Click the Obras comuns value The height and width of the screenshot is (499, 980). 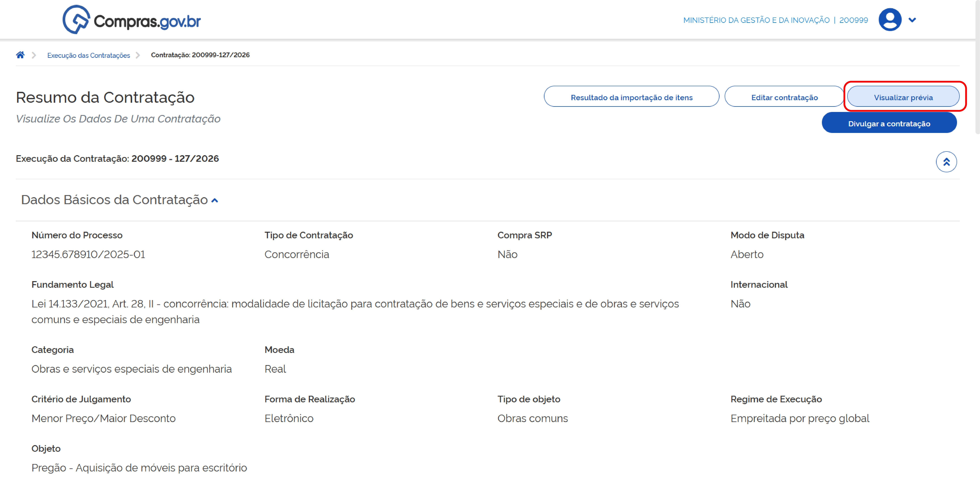point(532,418)
